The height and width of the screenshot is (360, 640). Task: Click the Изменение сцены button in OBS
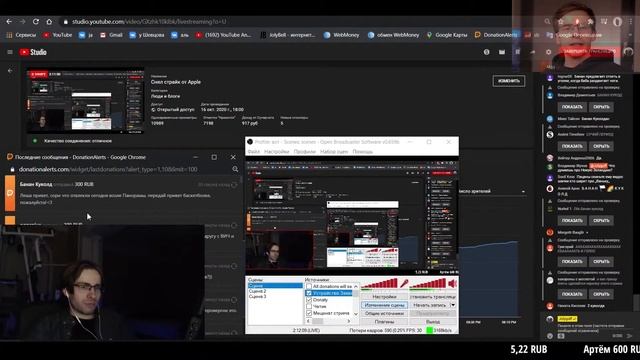point(384,305)
